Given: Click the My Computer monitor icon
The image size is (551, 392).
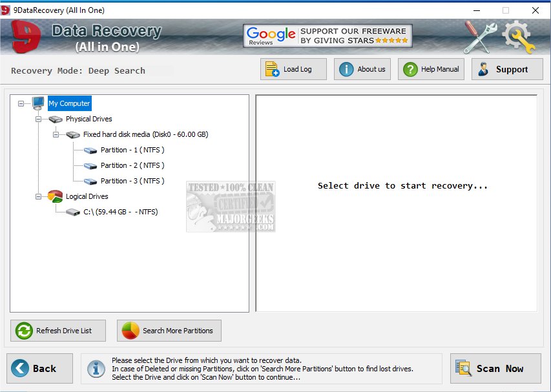Looking at the screenshot, I should [x=38, y=103].
